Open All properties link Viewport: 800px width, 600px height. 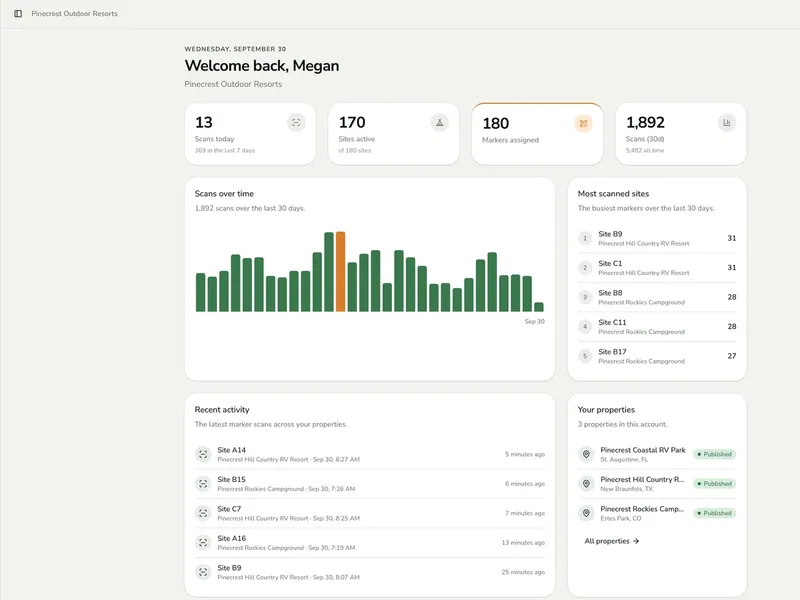(x=612, y=541)
